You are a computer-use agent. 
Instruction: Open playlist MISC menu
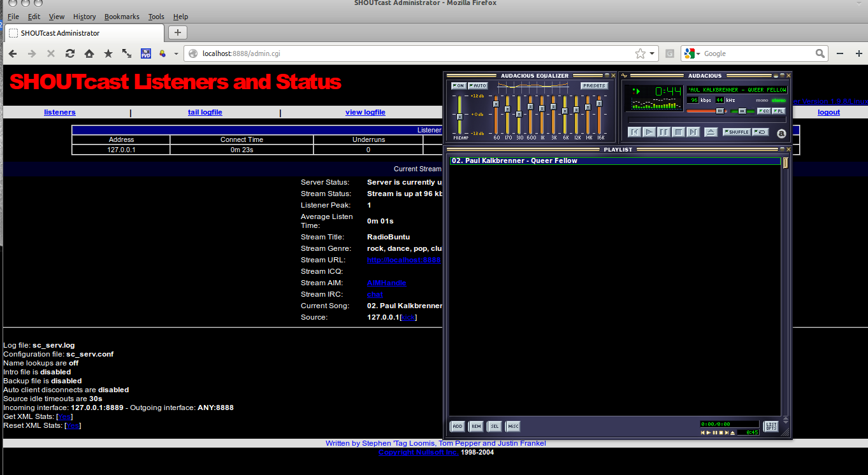513,427
